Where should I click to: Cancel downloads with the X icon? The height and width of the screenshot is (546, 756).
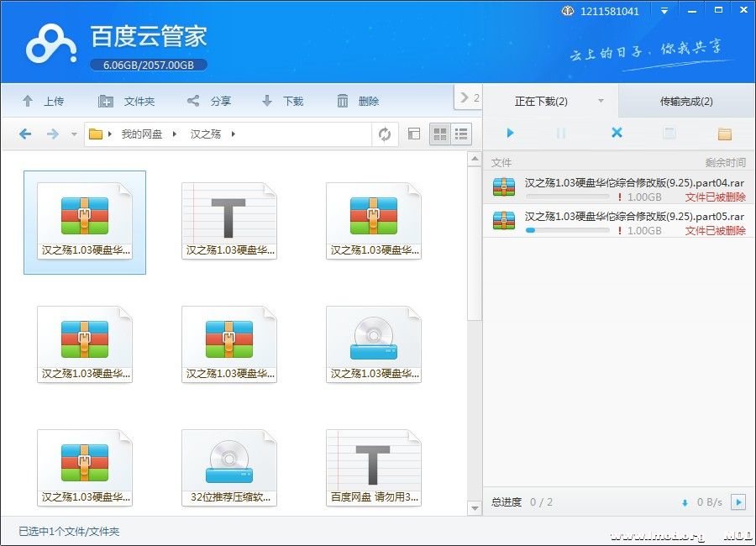pyautogui.click(x=617, y=134)
